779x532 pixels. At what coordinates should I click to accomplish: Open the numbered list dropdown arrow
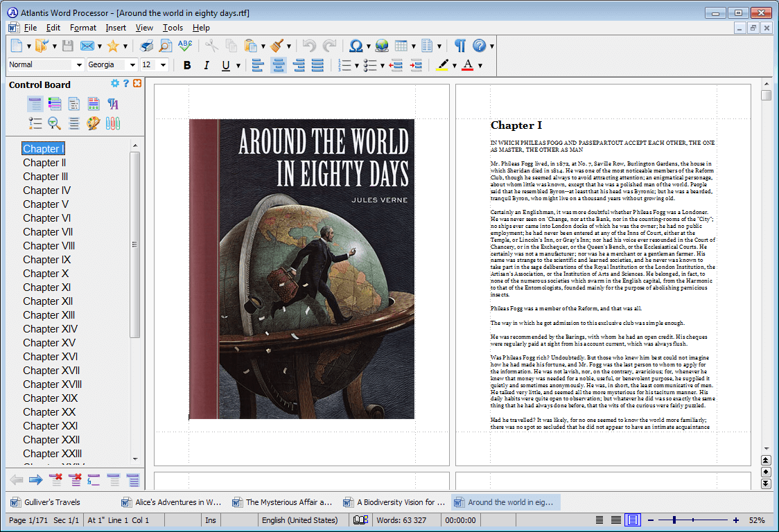tap(357, 65)
